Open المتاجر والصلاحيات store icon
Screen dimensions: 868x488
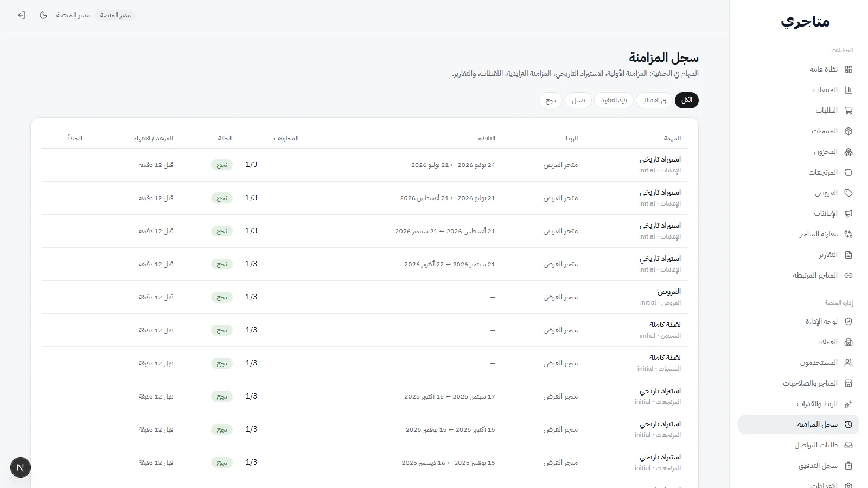(848, 383)
